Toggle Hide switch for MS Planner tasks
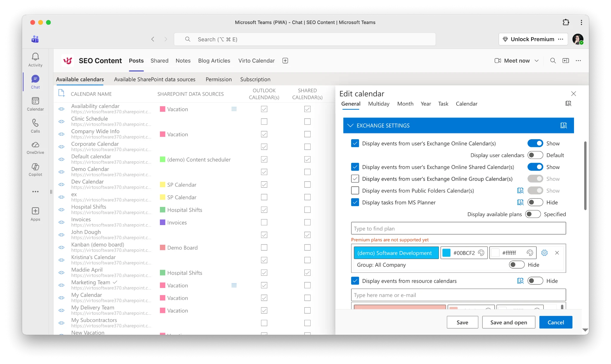 pos(535,202)
